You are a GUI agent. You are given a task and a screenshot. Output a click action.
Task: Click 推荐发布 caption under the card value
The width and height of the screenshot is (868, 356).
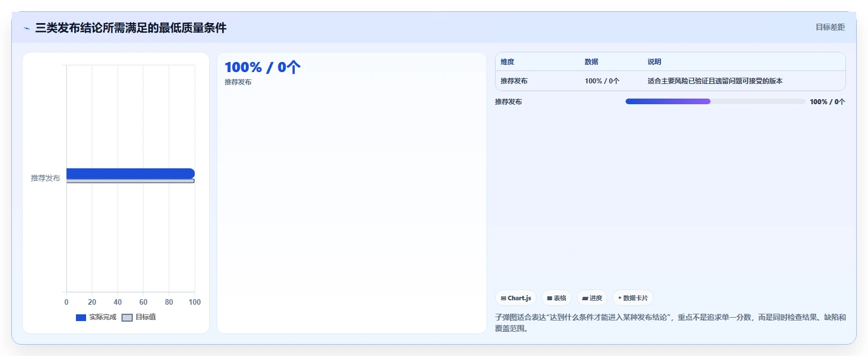[238, 82]
